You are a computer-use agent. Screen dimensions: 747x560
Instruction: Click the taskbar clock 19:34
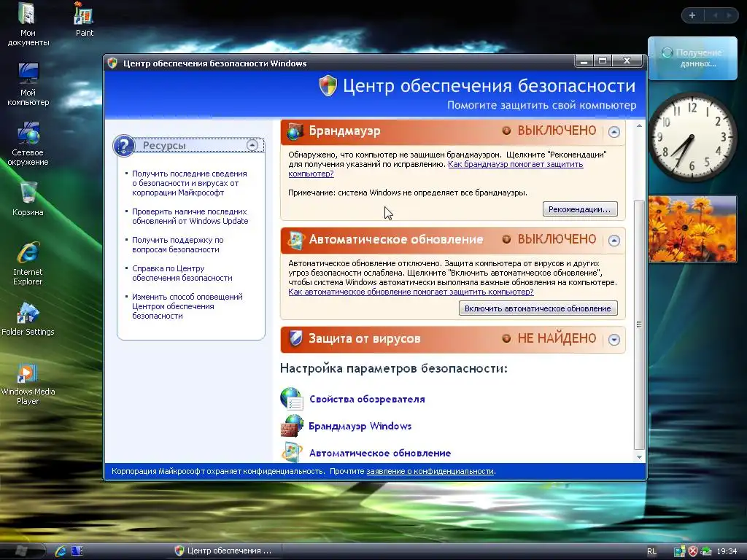(727, 551)
